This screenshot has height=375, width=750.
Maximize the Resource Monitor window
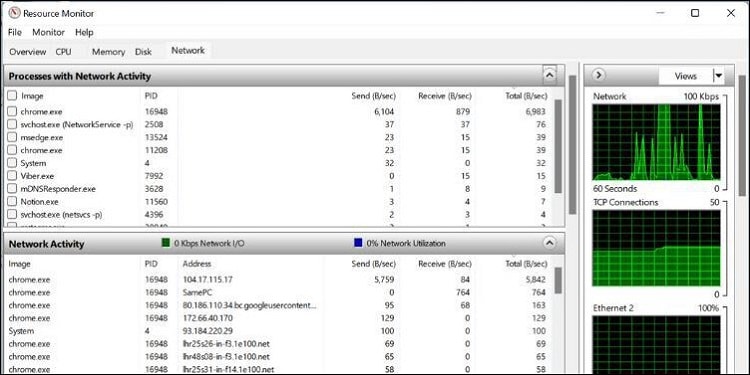(x=695, y=13)
